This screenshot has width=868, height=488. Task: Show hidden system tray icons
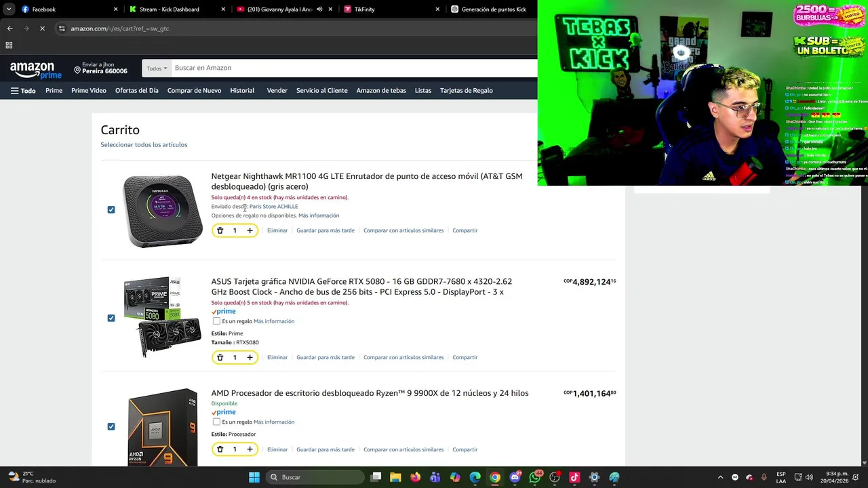click(x=720, y=477)
